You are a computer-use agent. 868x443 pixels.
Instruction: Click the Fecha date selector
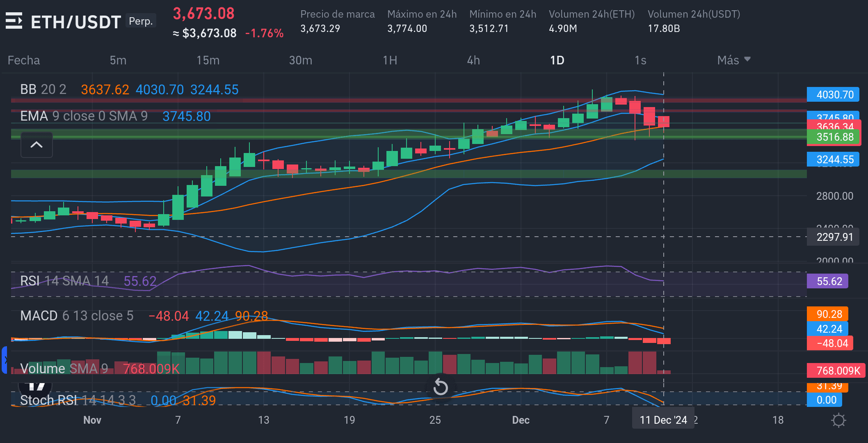pos(24,60)
